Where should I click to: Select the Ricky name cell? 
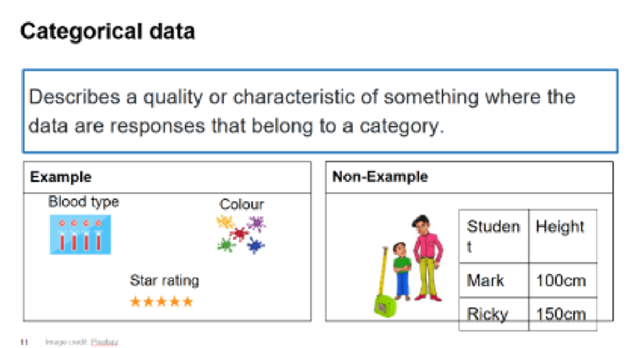coord(494,314)
